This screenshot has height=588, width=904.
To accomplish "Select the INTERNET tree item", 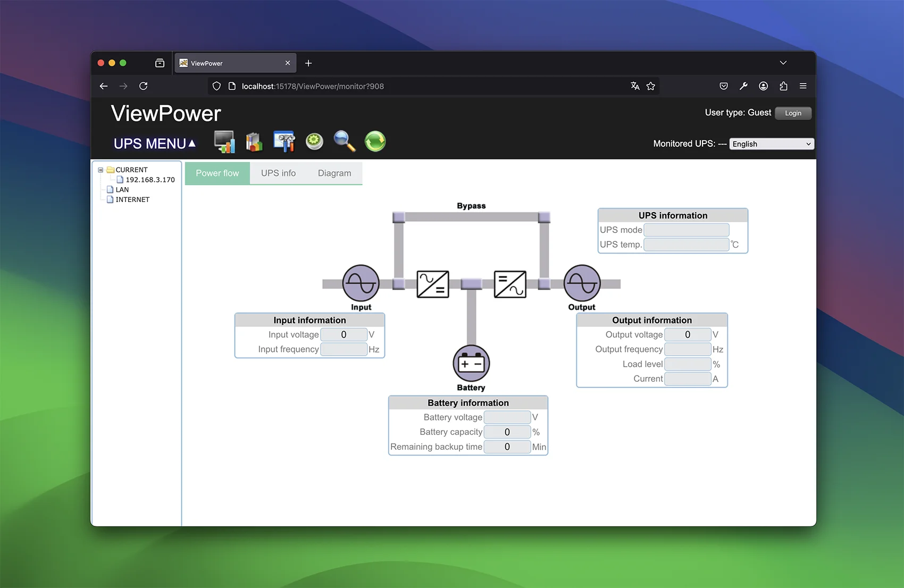I will [x=132, y=200].
